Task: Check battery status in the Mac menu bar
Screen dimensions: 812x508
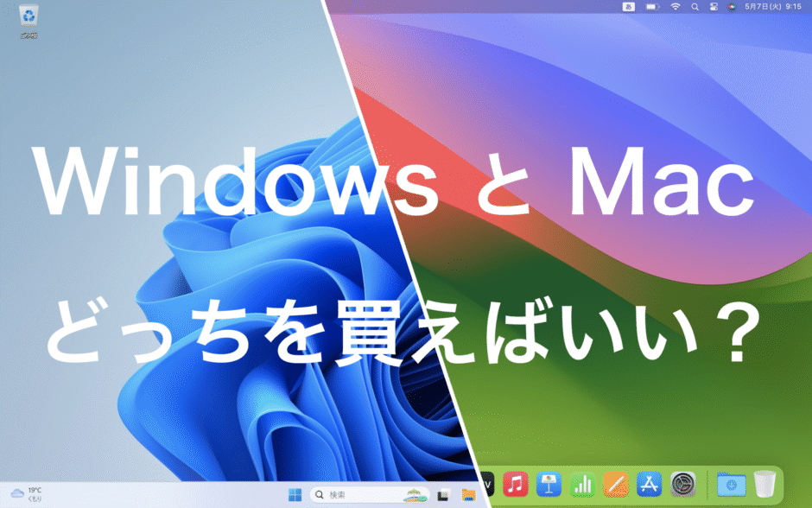Action: tap(652, 7)
